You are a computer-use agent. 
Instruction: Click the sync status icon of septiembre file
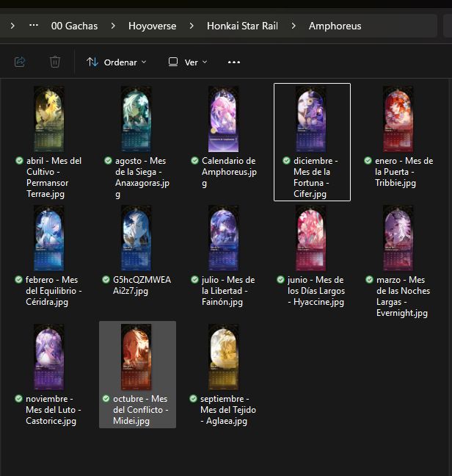click(x=193, y=398)
